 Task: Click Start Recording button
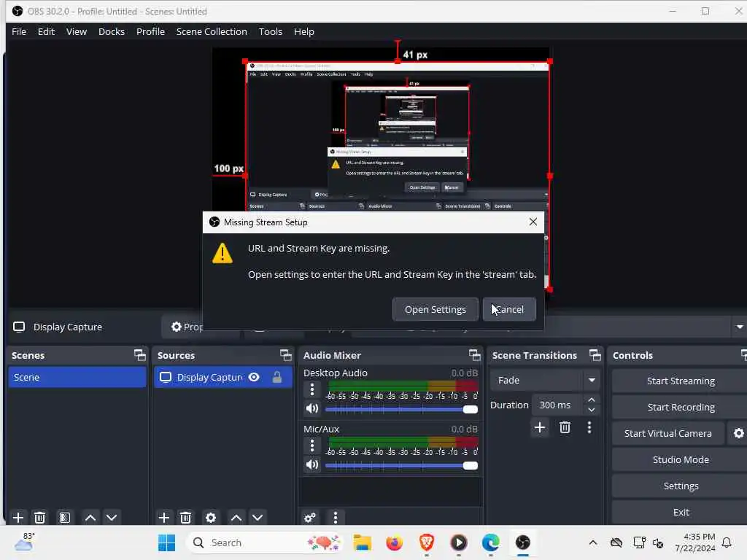(681, 407)
